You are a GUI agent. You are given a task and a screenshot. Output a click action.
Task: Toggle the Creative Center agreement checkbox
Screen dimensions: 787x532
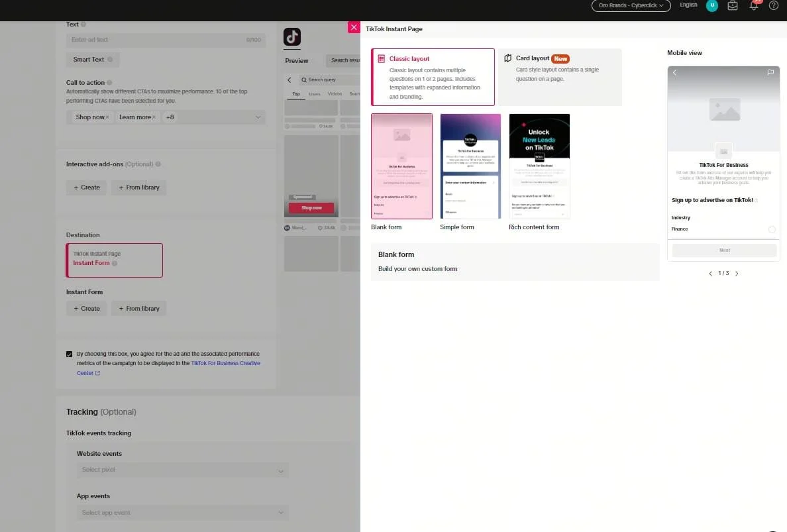[x=70, y=354]
